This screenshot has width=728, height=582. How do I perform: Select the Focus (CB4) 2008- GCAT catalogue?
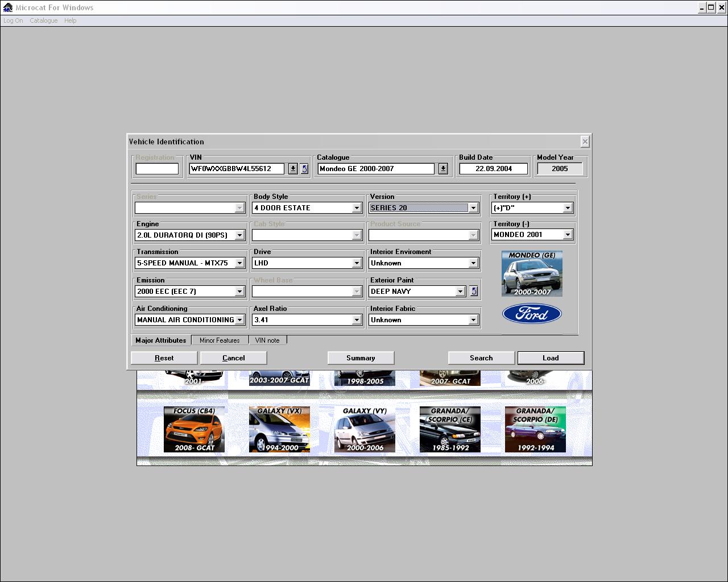[194, 430]
